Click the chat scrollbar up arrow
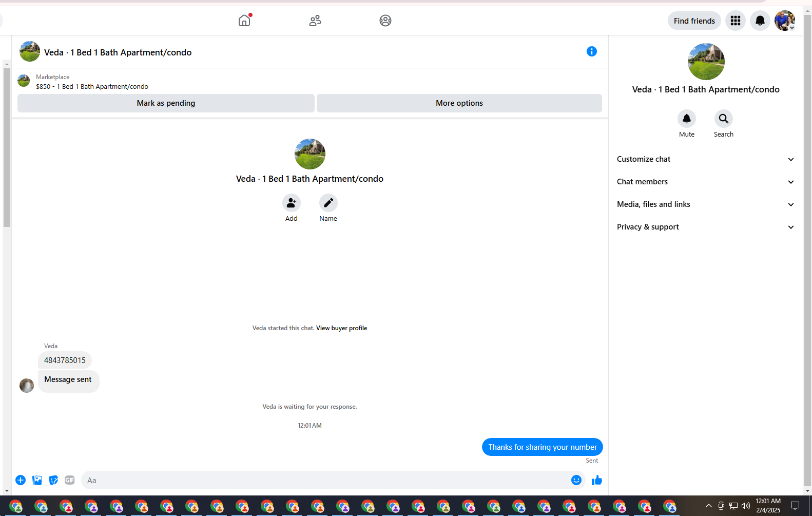Screen dimensions: 812x516 pos(7,64)
